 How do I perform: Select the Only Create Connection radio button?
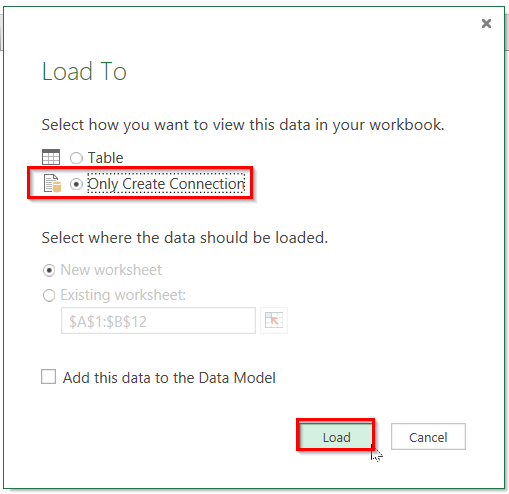(76, 184)
